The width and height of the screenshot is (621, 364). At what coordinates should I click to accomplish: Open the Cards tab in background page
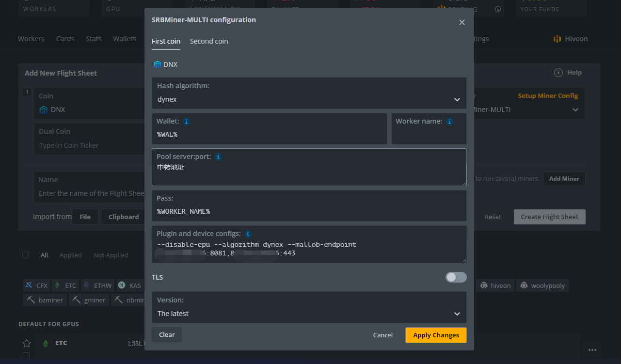pyautogui.click(x=65, y=39)
